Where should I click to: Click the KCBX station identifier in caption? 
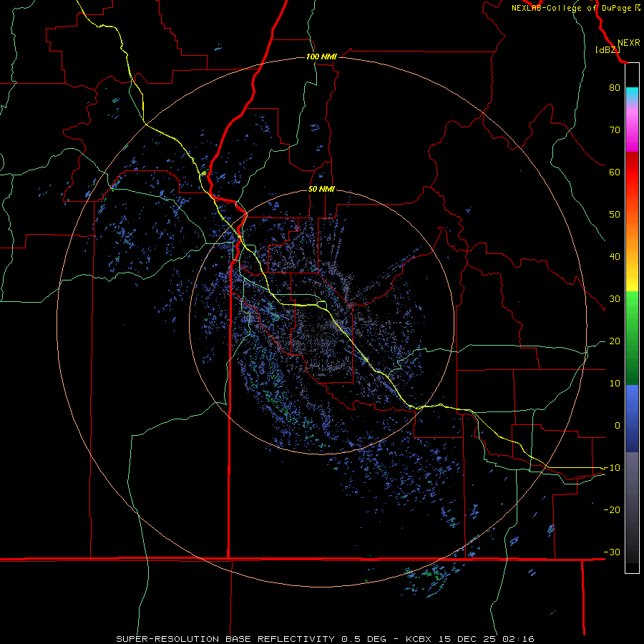click(x=419, y=639)
